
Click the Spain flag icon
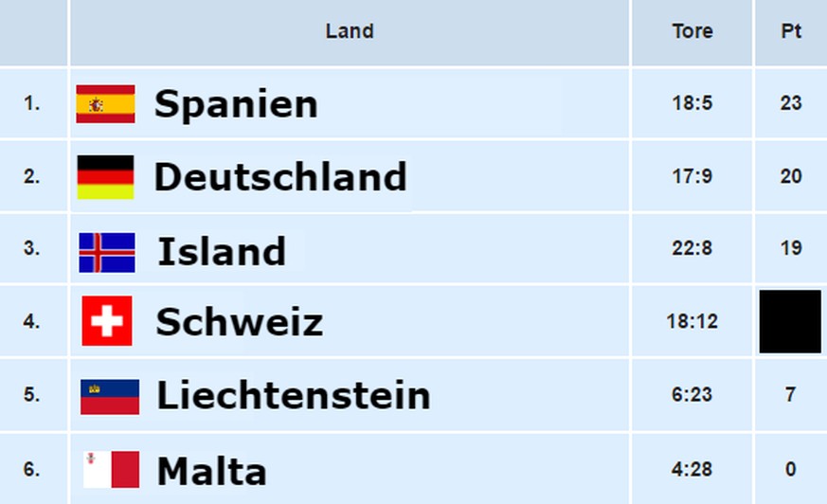[105, 104]
